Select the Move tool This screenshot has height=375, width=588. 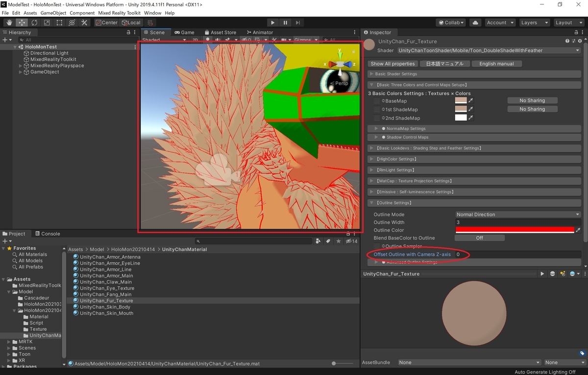22,23
